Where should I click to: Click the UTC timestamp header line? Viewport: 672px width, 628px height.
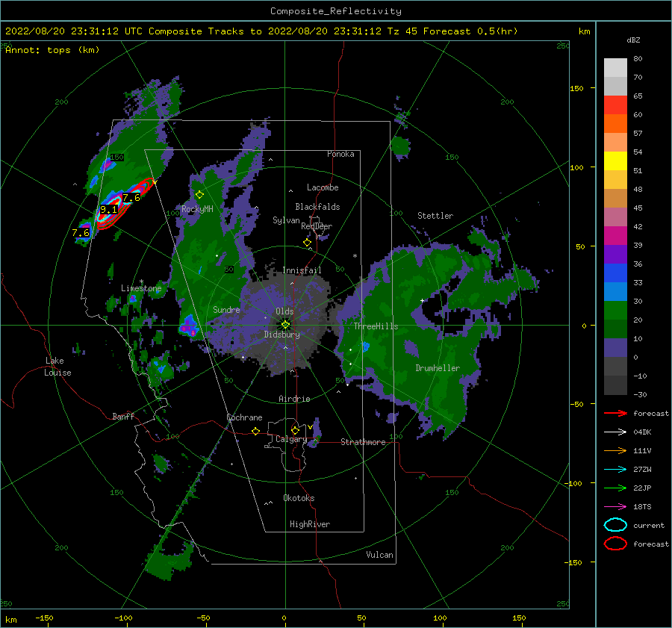click(x=261, y=31)
